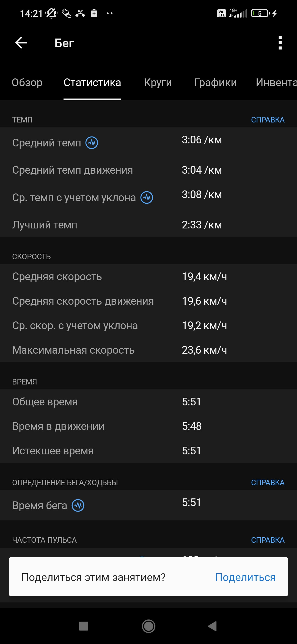297x644 pixels.
Task: Tap the Android home circle button
Action: pos(148,626)
